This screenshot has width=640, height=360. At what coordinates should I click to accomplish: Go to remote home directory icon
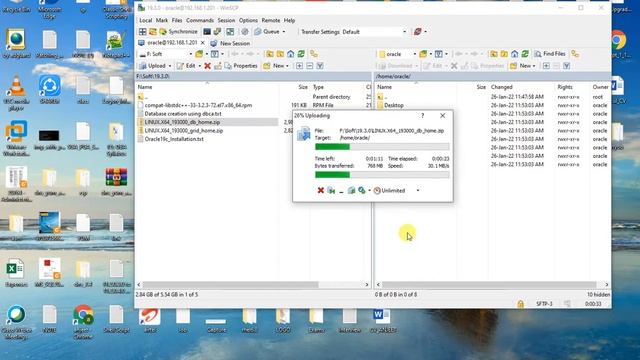point(514,54)
